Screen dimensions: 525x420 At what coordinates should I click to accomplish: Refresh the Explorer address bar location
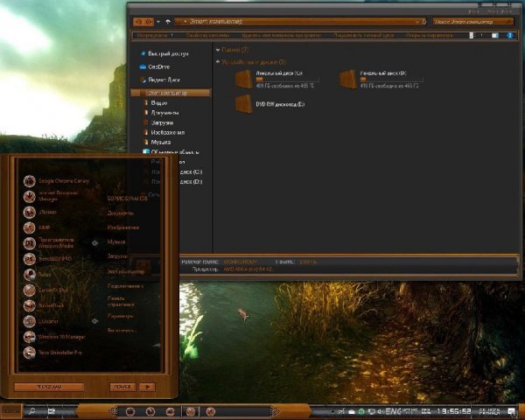point(423,21)
